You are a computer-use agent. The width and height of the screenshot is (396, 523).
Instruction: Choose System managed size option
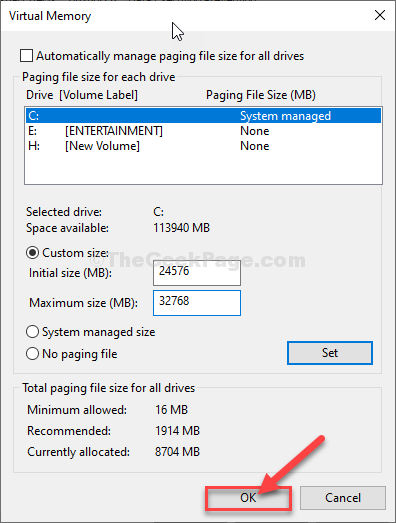tap(32, 332)
